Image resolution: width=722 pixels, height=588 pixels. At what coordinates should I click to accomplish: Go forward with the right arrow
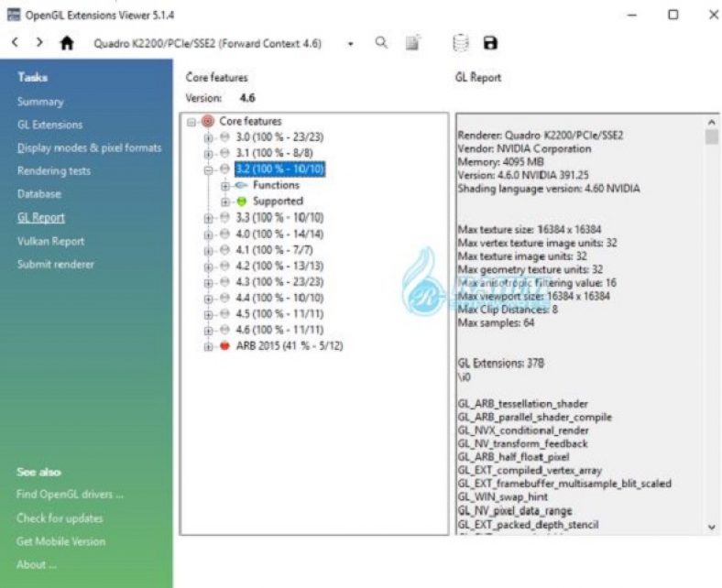point(39,43)
